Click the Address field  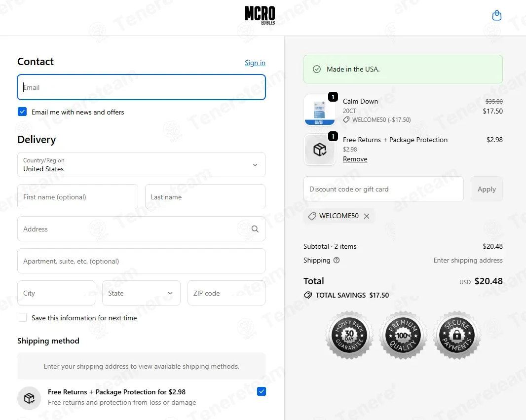click(x=141, y=229)
